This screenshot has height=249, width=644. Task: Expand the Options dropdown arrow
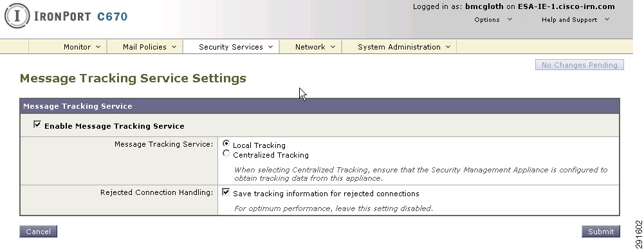[510, 19]
